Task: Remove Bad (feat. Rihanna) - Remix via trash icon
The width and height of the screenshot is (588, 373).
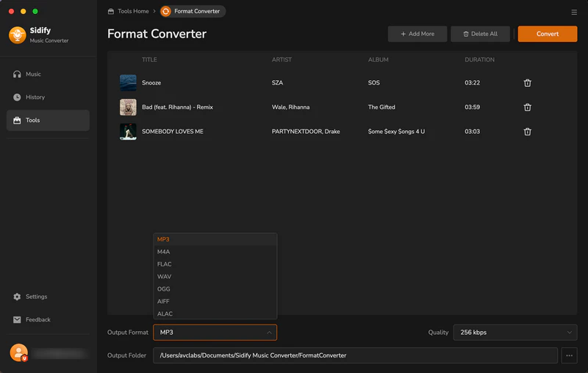Action: [527, 107]
